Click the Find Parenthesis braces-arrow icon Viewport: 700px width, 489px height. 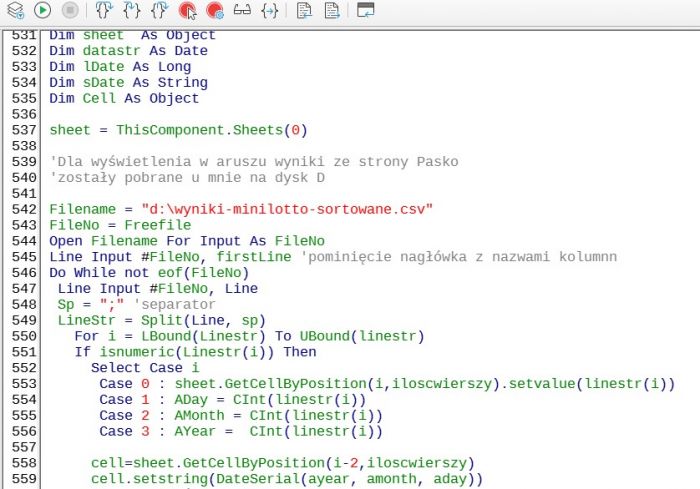pyautogui.click(x=270, y=10)
